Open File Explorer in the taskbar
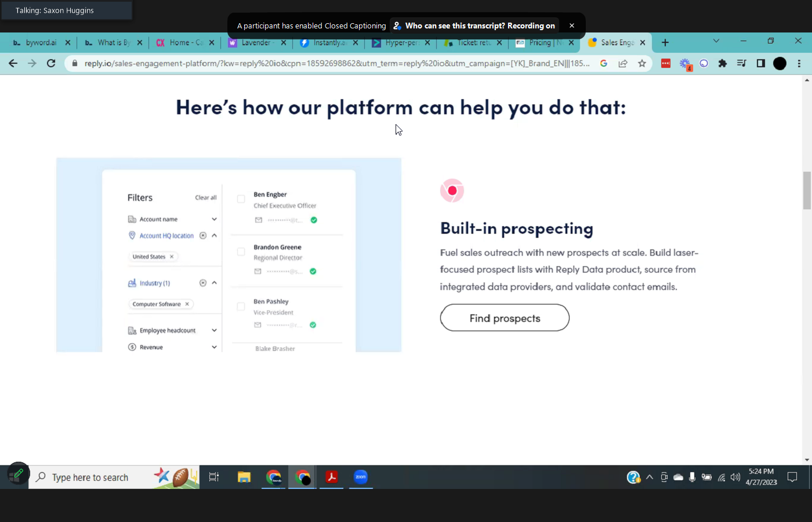This screenshot has width=812, height=522. (x=244, y=477)
